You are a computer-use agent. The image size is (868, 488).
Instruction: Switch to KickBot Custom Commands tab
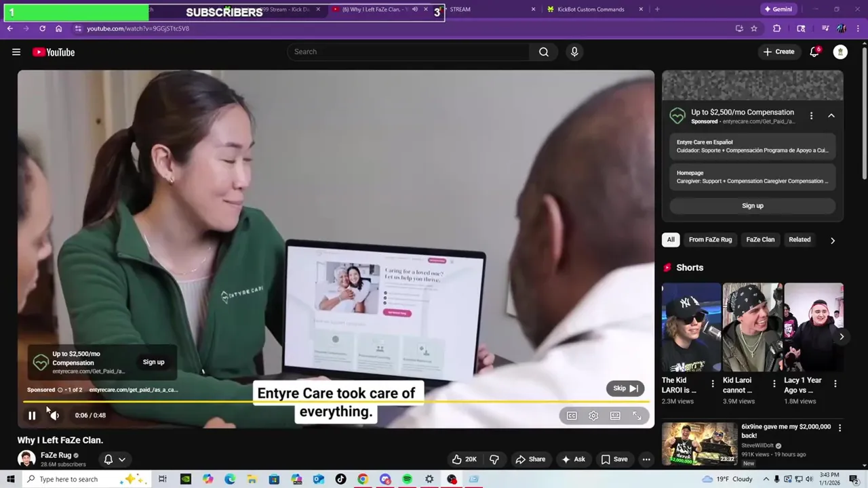(595, 9)
